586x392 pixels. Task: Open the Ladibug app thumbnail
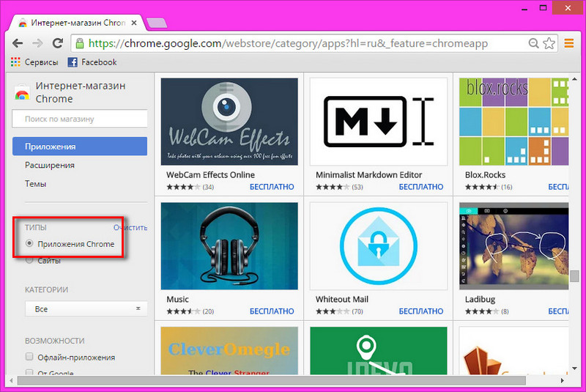(514, 246)
